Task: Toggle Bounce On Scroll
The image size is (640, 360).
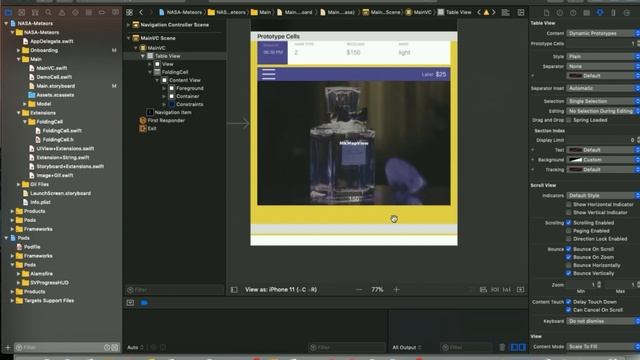Action: [569, 249]
